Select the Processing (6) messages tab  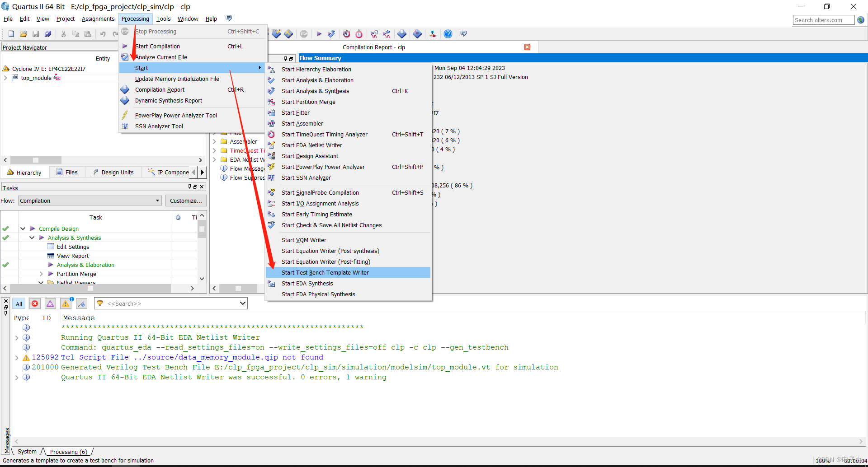click(68, 452)
